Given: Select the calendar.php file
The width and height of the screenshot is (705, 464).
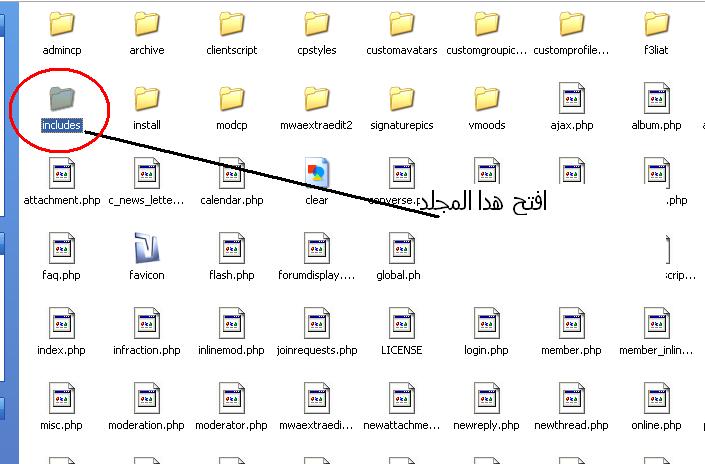Looking at the screenshot, I should click(231, 173).
